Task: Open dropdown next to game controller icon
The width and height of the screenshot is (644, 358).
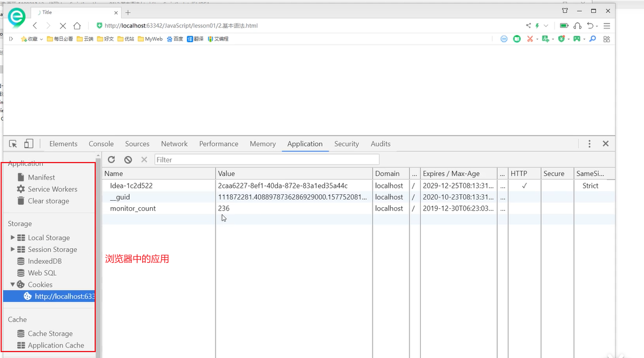Action: pos(584,39)
